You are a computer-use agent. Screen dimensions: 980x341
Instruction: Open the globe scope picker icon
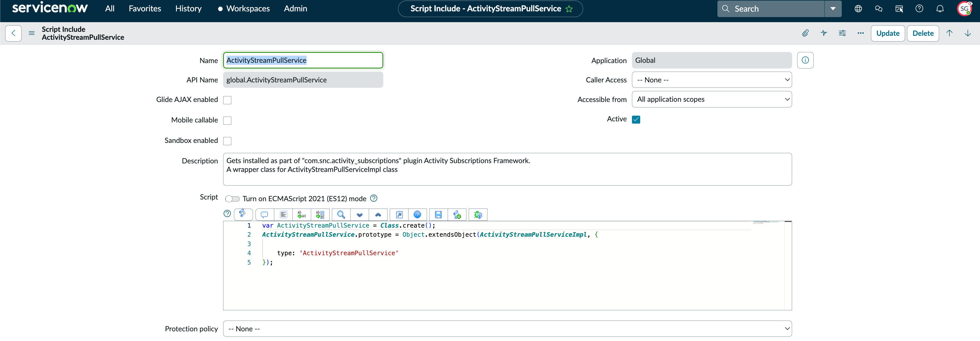click(858, 9)
